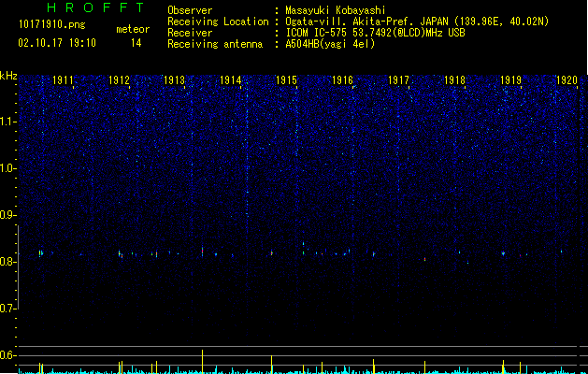The image size is (588, 374).
Task: Click the Observer label
Action: pyautogui.click(x=190, y=10)
